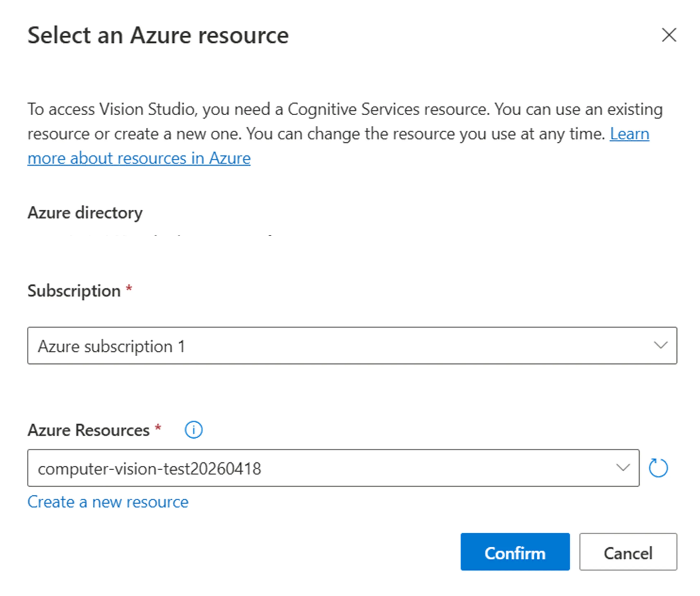Close the Select an Azure resource dialog

pos(669,35)
